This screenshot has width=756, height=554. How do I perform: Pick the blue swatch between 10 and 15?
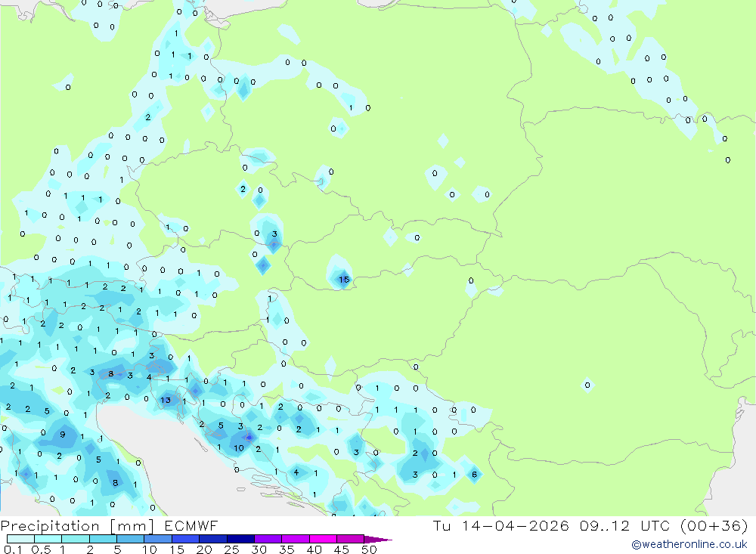click(158, 539)
